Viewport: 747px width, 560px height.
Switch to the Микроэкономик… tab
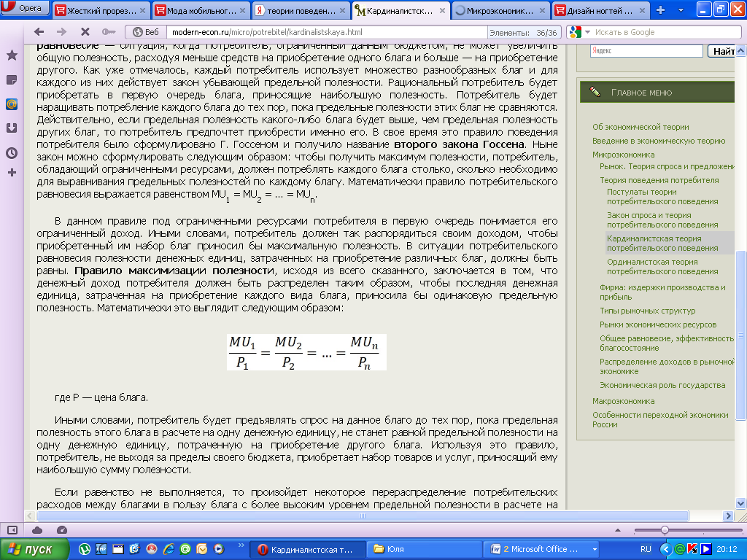coord(499,10)
